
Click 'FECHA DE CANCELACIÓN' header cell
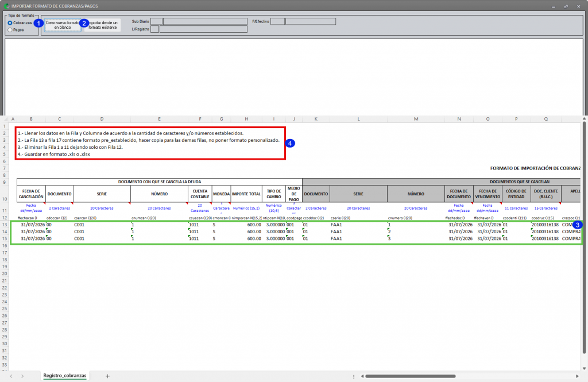(x=31, y=194)
